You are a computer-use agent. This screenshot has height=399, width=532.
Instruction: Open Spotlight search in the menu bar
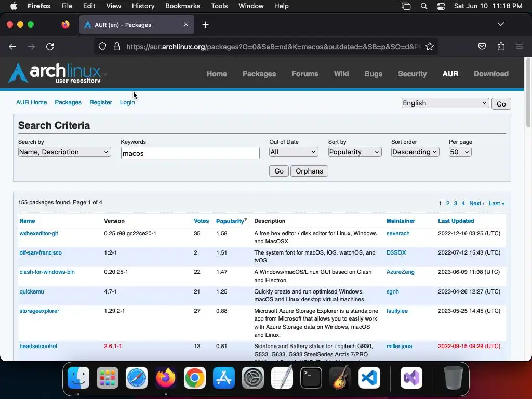[x=424, y=6]
